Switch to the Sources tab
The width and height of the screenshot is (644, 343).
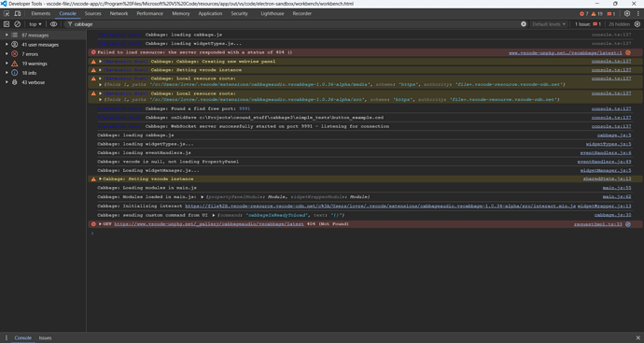coord(92,14)
